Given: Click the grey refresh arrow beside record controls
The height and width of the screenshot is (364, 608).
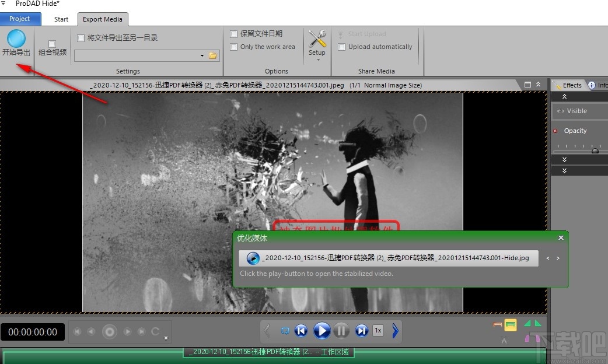Looking at the screenshot, I should (x=155, y=331).
